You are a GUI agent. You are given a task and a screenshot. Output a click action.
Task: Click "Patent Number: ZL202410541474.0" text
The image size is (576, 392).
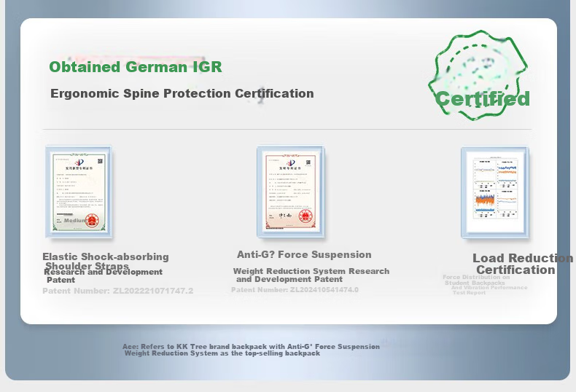pyautogui.click(x=295, y=289)
